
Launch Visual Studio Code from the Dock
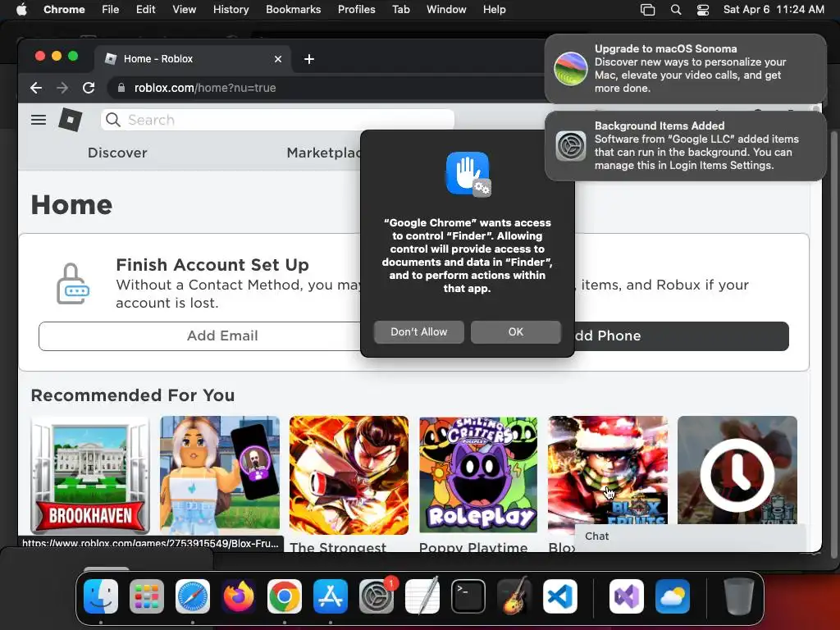pyautogui.click(x=560, y=596)
